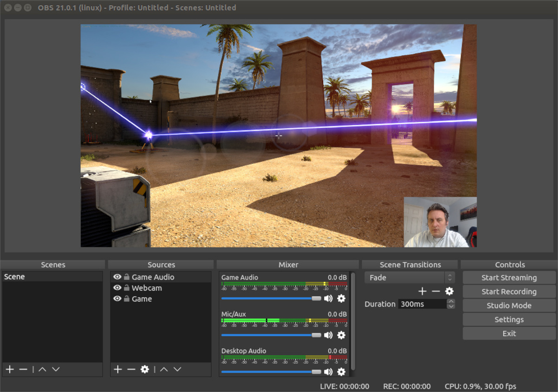Open Game Audio advanced properties gear in Mixer

[342, 299]
